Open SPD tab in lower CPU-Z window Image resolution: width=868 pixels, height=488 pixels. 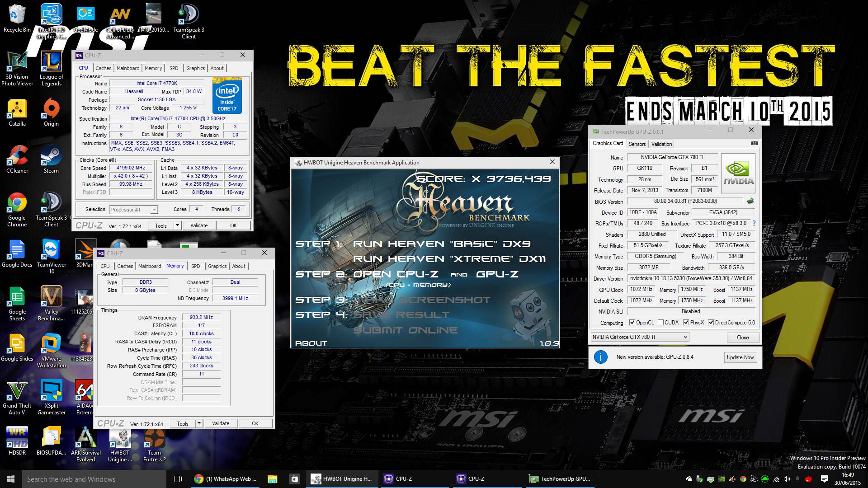(195, 266)
